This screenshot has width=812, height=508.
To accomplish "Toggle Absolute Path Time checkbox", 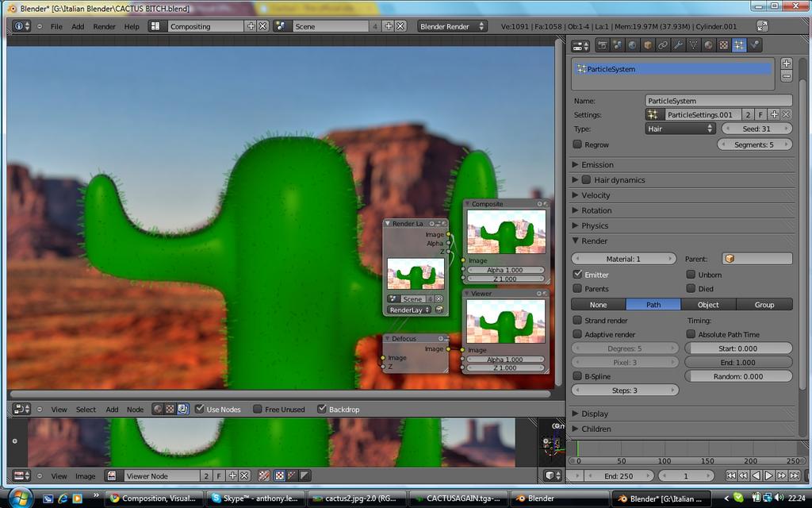I will pyautogui.click(x=691, y=334).
